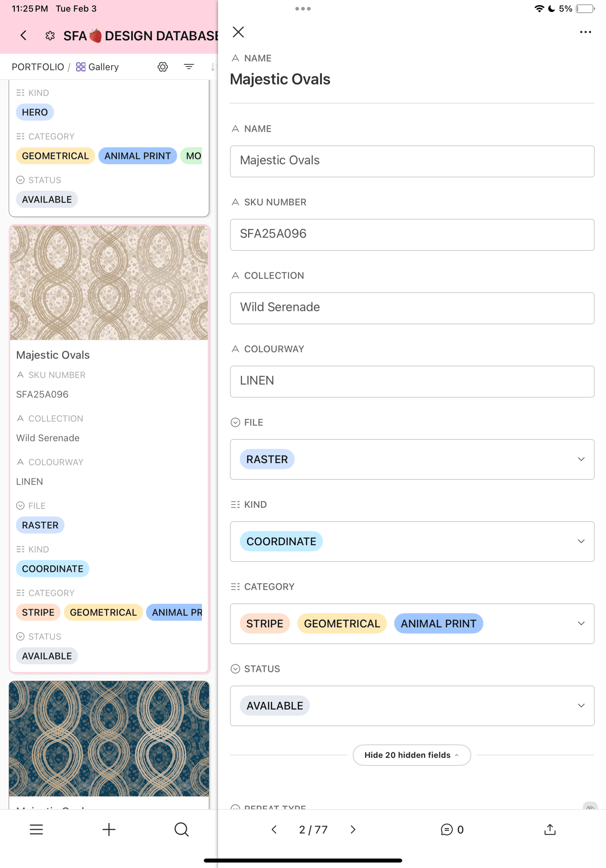Open the PORTFOLIO breadcrumb
Image resolution: width=606 pixels, height=868 pixels.
click(x=38, y=67)
